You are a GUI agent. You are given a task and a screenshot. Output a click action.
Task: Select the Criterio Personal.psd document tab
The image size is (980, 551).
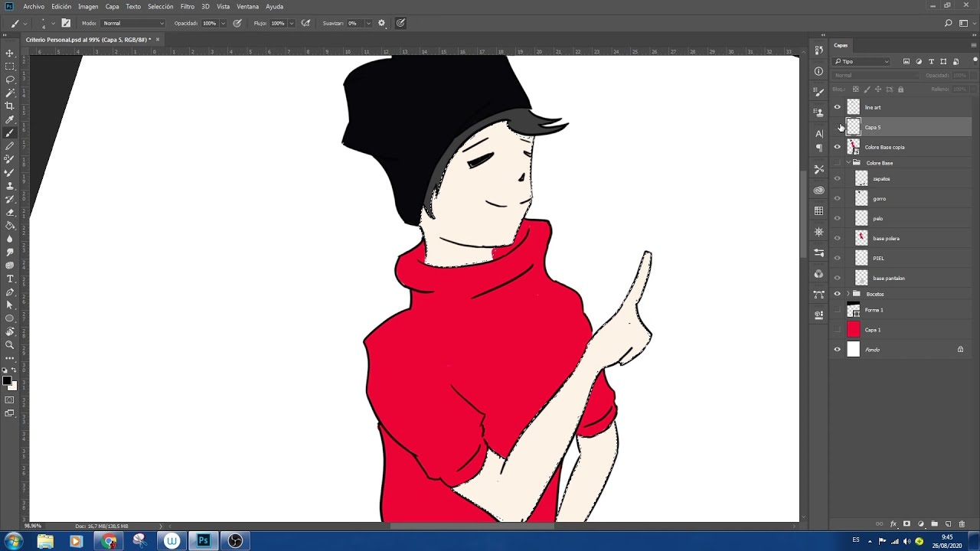tap(93, 39)
